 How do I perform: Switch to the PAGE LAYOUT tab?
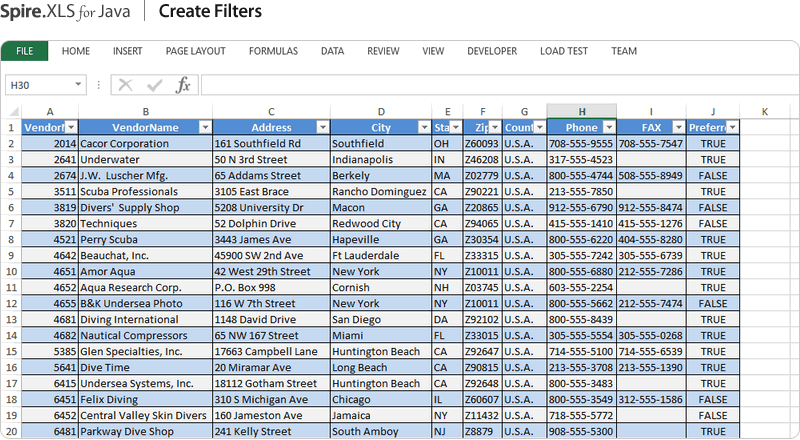coord(195,51)
